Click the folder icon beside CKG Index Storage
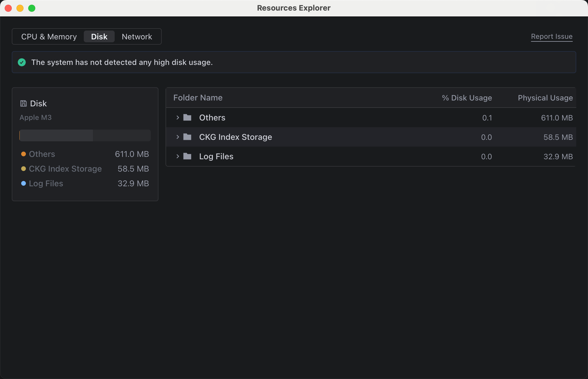 pyautogui.click(x=188, y=137)
